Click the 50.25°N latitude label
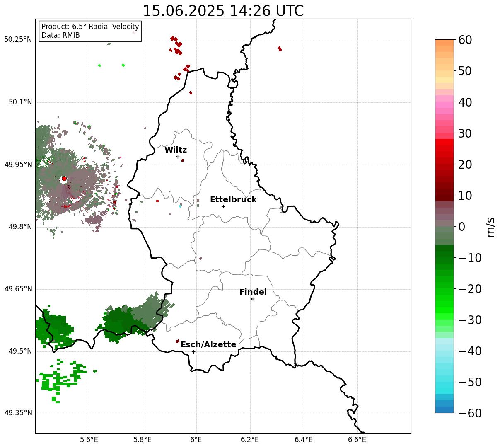The height and width of the screenshot is (448, 500). (x=18, y=40)
